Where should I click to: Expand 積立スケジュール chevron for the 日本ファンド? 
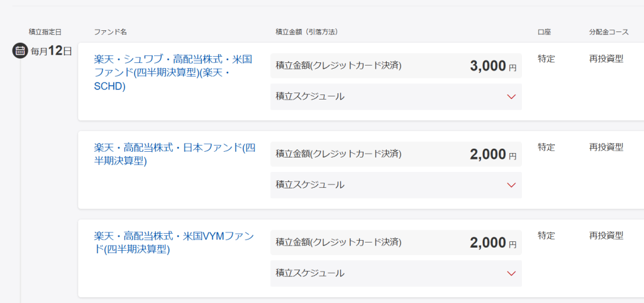511,185
